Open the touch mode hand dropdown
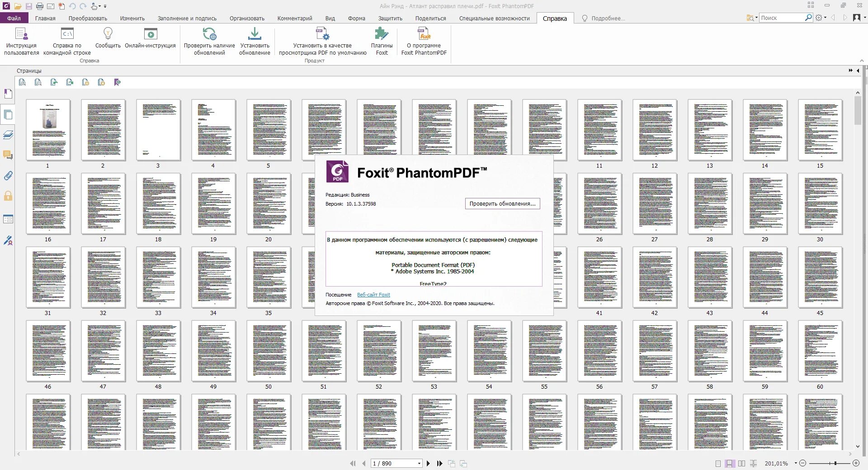This screenshot has width=868, height=470. pos(95,6)
